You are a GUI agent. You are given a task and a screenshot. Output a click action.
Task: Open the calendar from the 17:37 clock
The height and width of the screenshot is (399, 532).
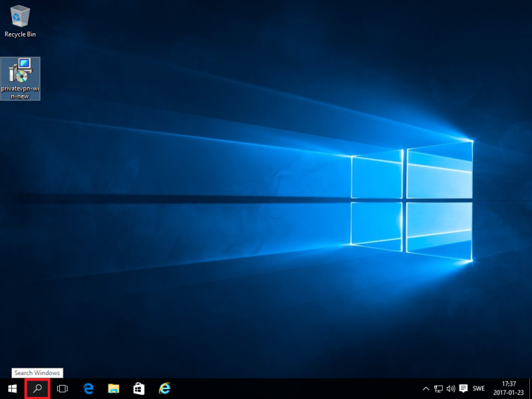[x=509, y=388]
